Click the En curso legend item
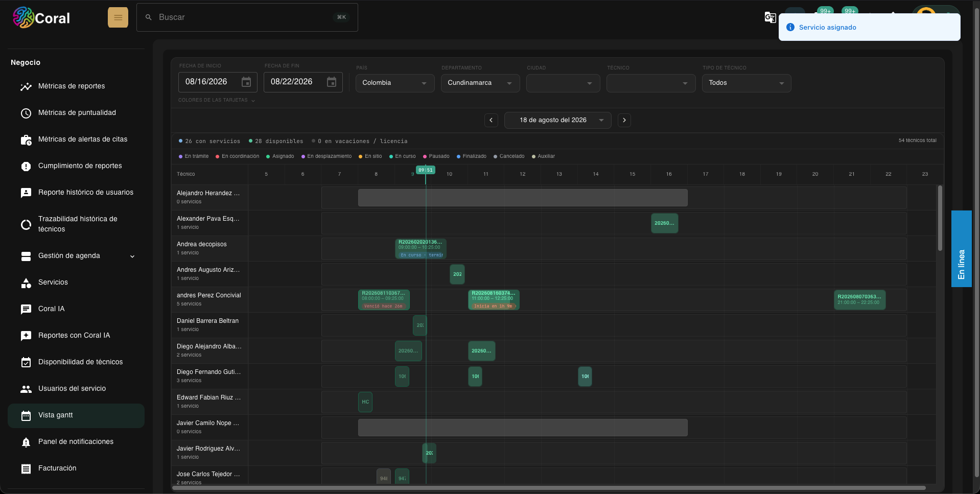The width and height of the screenshot is (980, 494). pyautogui.click(x=403, y=156)
